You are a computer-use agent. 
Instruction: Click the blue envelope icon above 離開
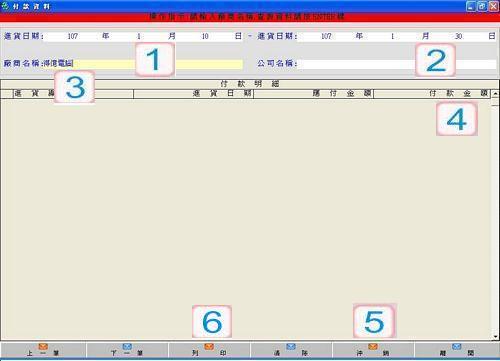tap(457, 347)
